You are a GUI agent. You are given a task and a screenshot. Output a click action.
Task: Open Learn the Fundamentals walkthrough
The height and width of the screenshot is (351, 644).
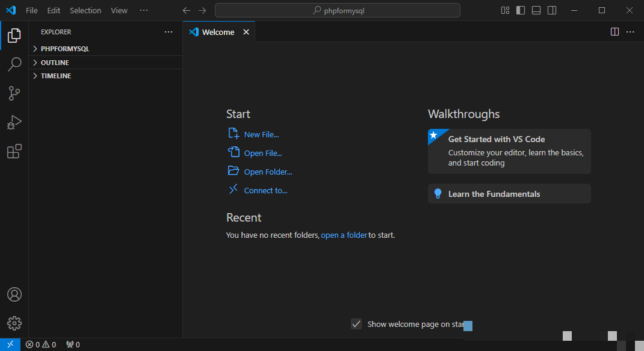point(509,194)
